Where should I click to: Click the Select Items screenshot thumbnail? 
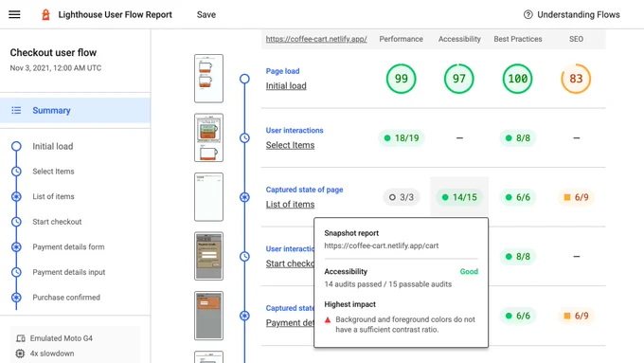pyautogui.click(x=208, y=137)
